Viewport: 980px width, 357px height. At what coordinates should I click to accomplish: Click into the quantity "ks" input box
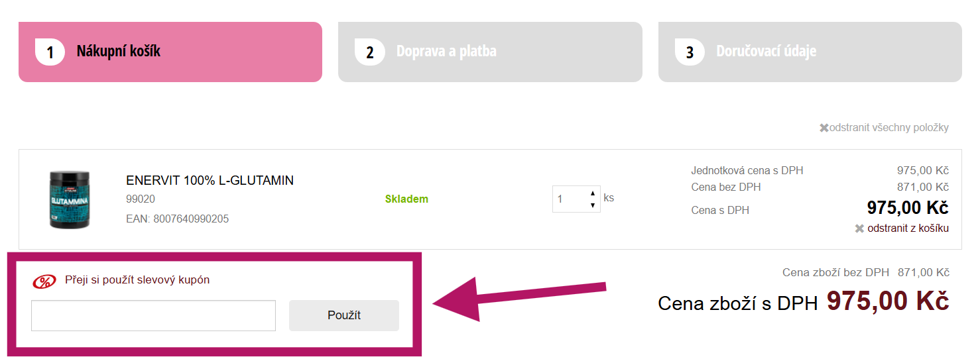(x=570, y=199)
